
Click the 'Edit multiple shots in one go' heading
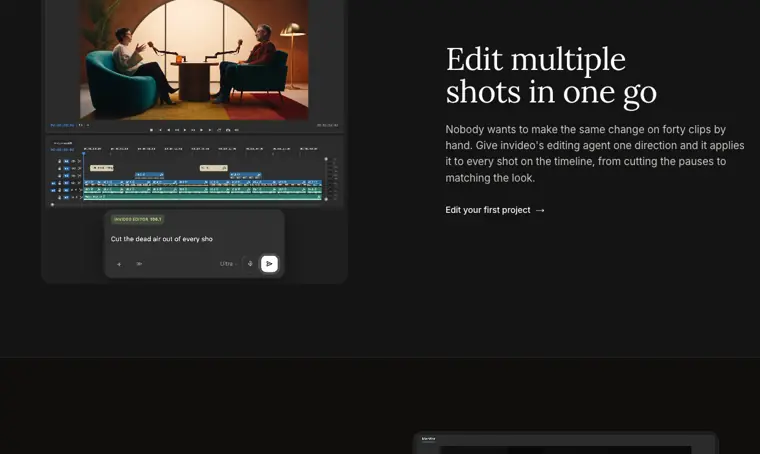tap(551, 75)
